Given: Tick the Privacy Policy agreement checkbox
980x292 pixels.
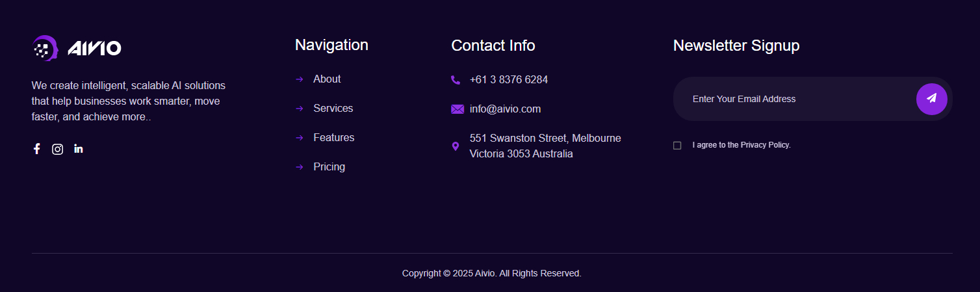Looking at the screenshot, I should 677,146.
